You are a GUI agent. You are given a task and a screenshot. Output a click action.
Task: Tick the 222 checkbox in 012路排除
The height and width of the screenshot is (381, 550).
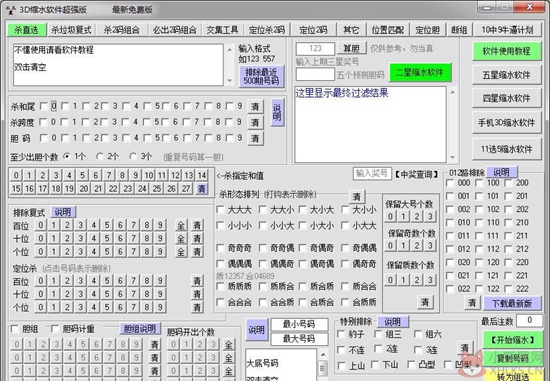coord(509,289)
